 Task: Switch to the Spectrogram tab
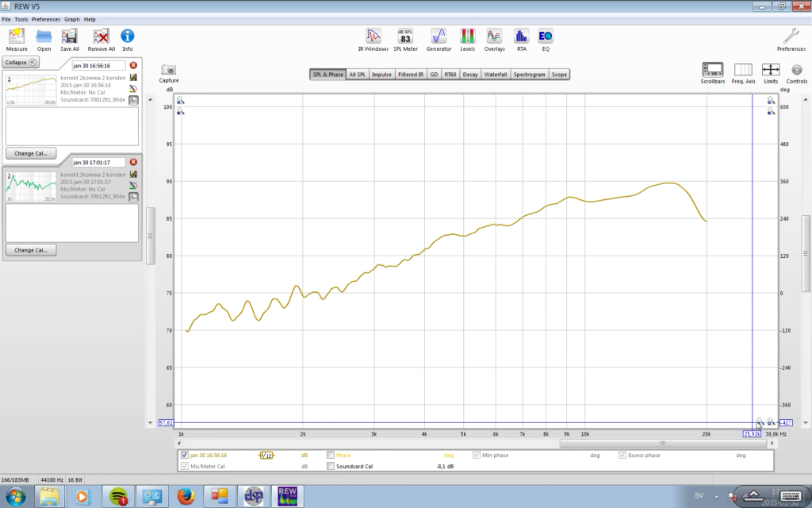point(529,75)
